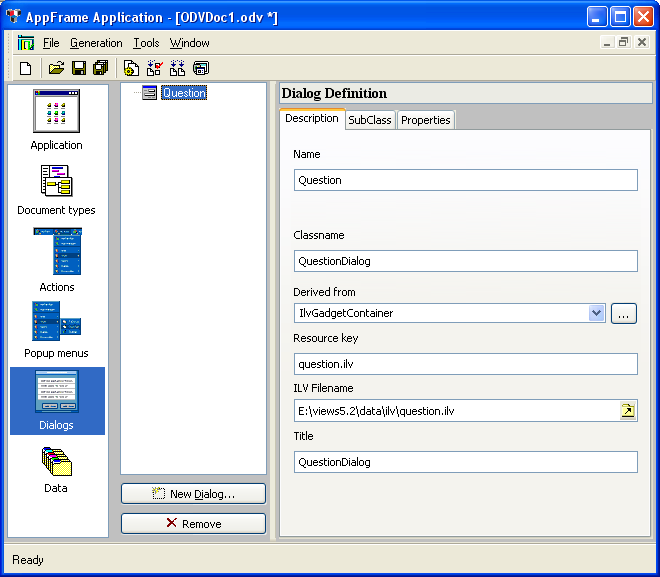Click the Save floppy disk icon
Viewport: 660px width, 577px height.
[x=78, y=68]
